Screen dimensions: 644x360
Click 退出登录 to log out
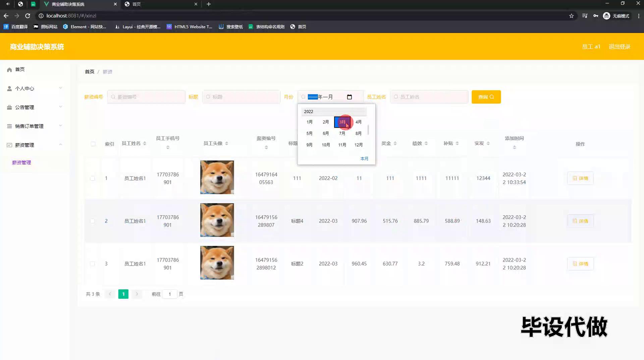[x=619, y=47]
